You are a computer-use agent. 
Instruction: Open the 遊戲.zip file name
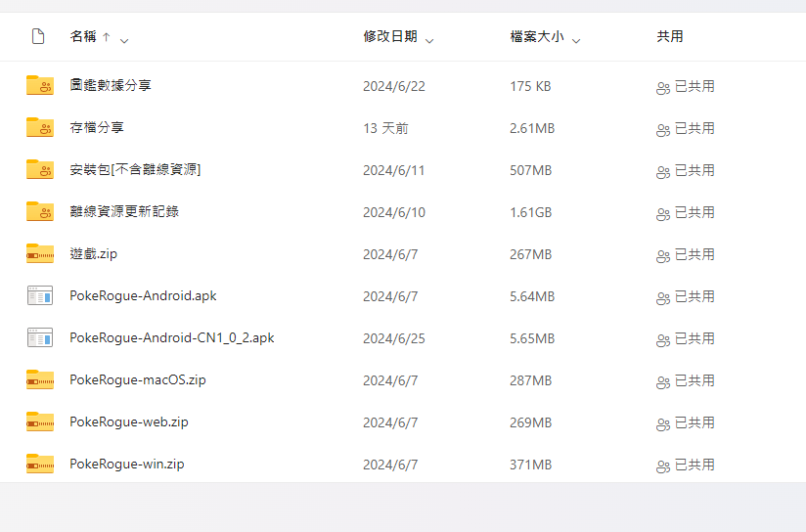pos(94,253)
